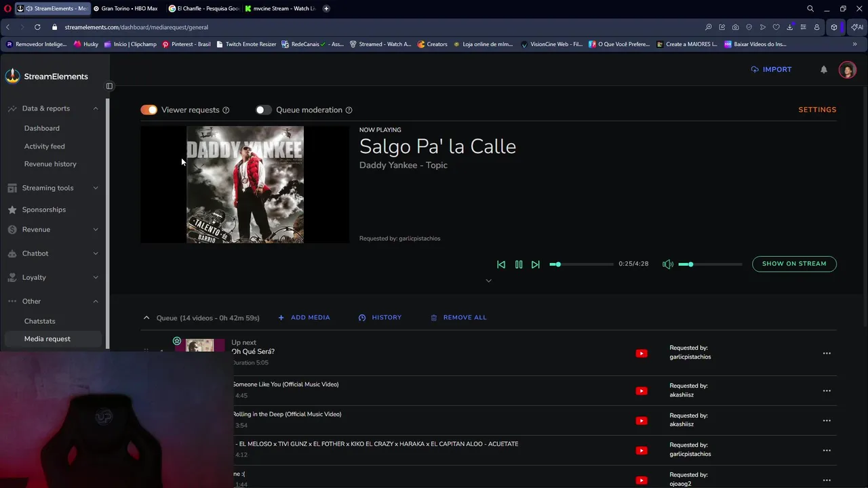Open Sponsorships in sidebar

coord(44,209)
